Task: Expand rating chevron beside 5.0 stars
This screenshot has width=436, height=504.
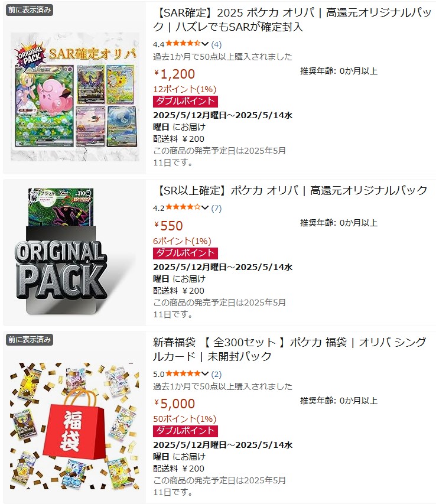Action: pyautogui.click(x=205, y=374)
